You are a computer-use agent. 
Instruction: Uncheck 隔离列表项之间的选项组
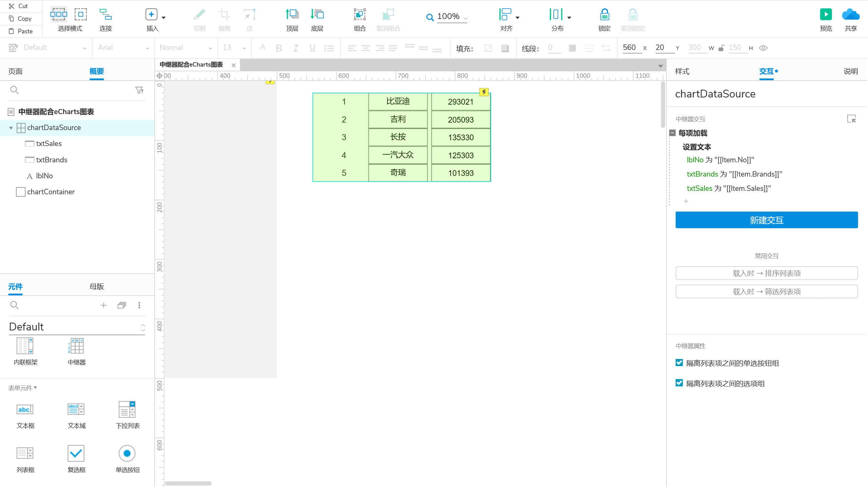(679, 383)
